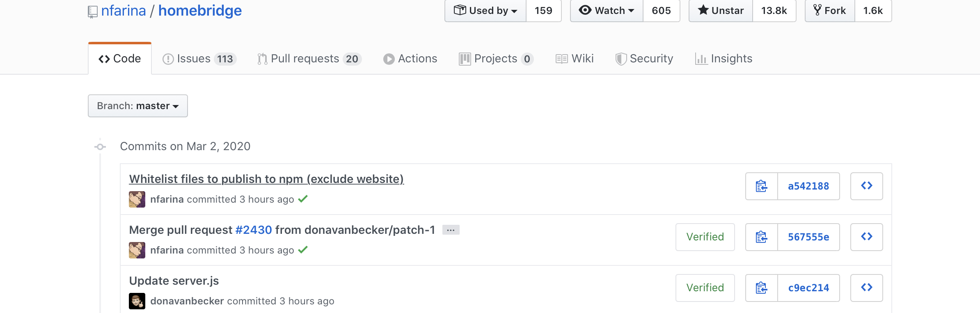Image resolution: width=980 pixels, height=313 pixels.
Task: Browse repository at commit 567555e
Action: click(866, 237)
